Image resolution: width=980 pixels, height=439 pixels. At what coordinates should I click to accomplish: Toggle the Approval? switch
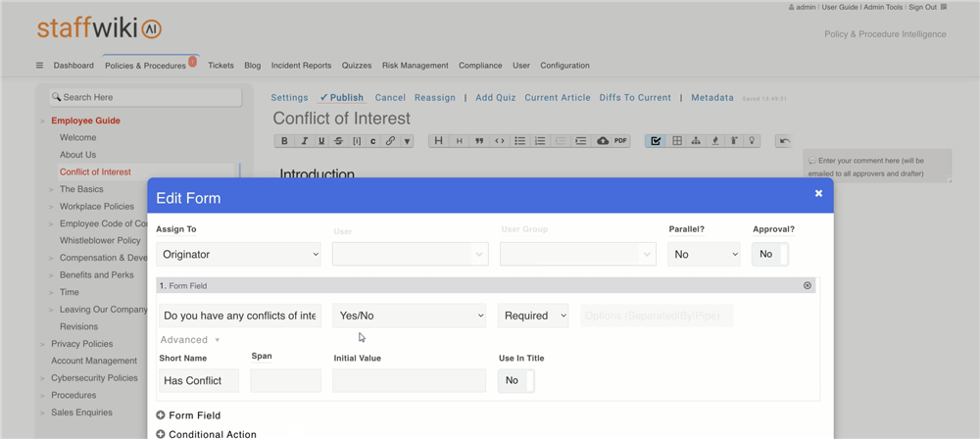[x=770, y=254]
